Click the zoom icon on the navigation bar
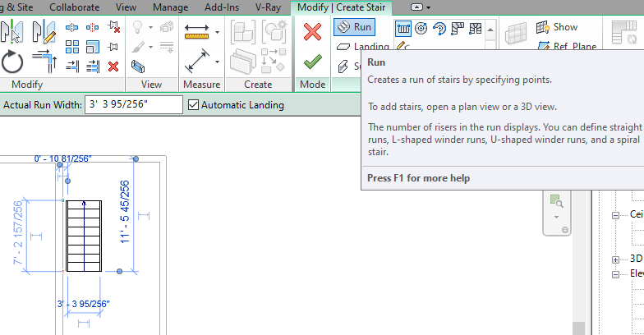The height and width of the screenshot is (335, 644). (557, 200)
